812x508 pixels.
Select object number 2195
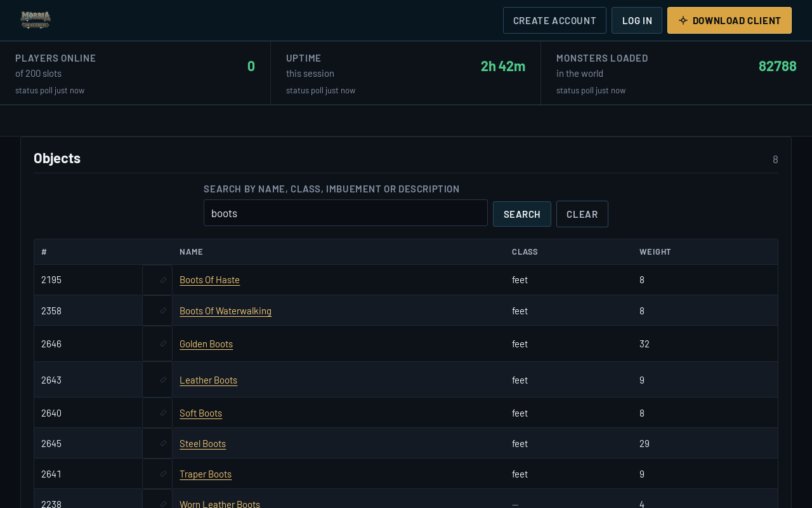pyautogui.click(x=51, y=279)
